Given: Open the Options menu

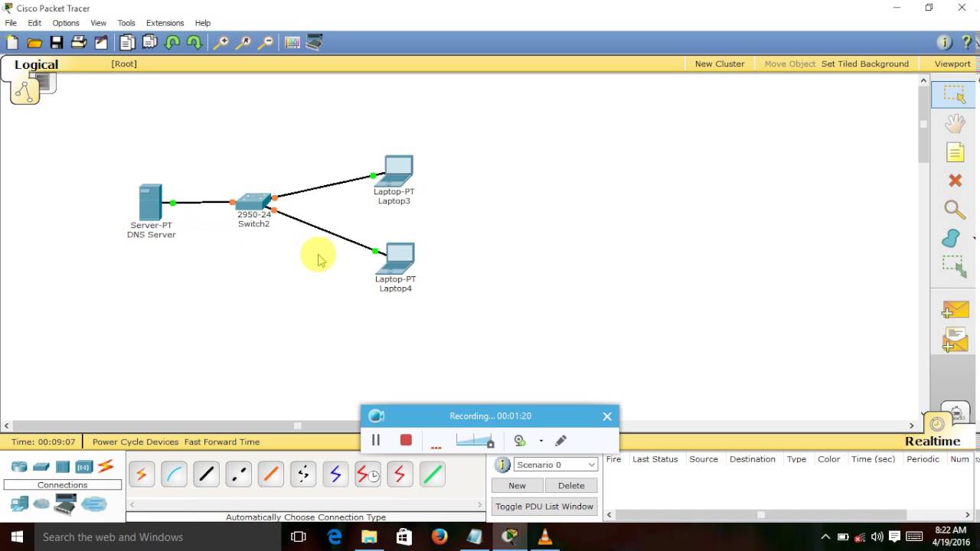Looking at the screenshot, I should (x=66, y=23).
